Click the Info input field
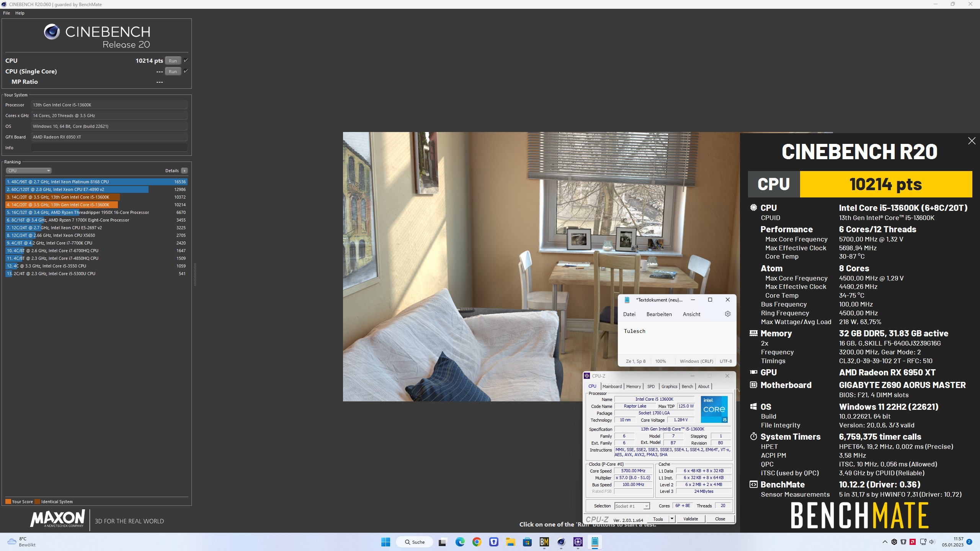Image resolution: width=980 pixels, height=551 pixels. tap(109, 148)
